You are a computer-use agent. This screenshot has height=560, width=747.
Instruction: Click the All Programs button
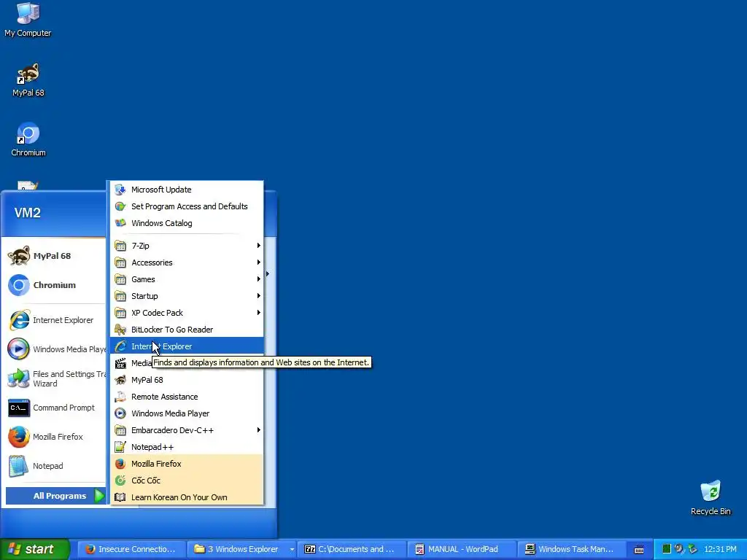click(x=55, y=496)
